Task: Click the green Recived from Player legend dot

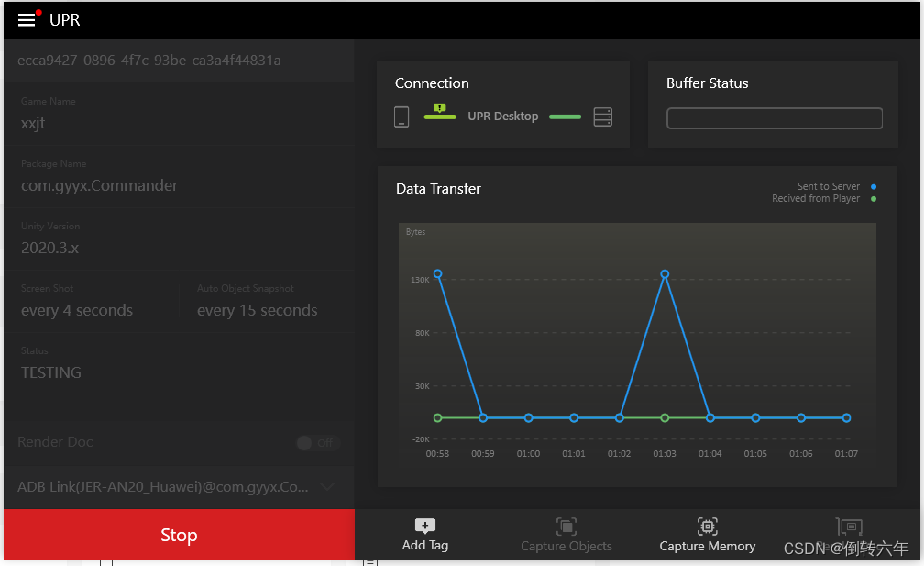Action: click(x=874, y=199)
